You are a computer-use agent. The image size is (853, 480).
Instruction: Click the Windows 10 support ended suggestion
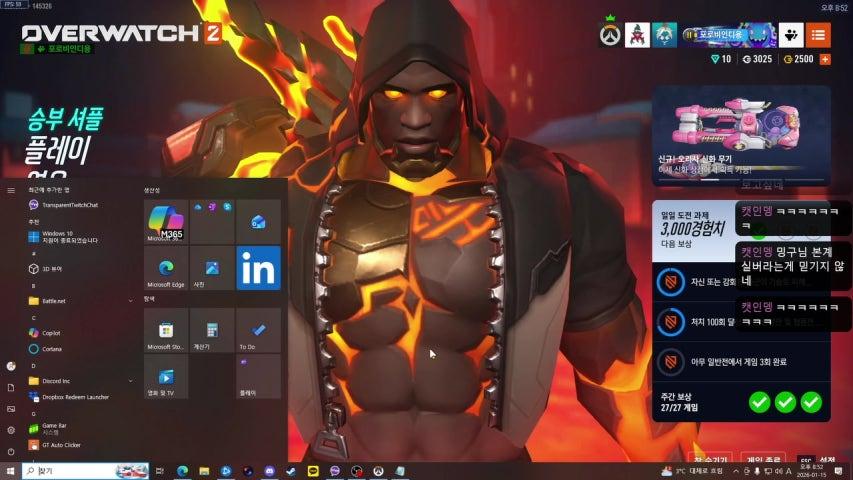(x=70, y=237)
